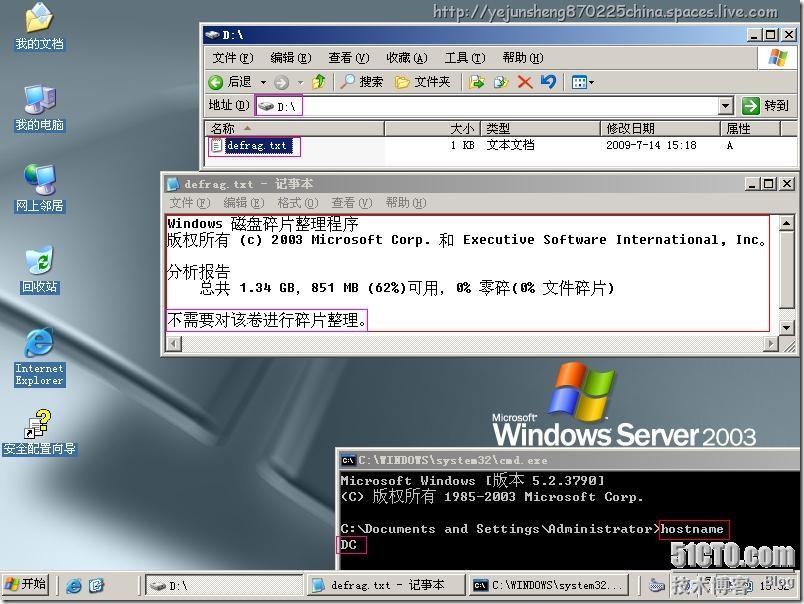This screenshot has height=604, width=804.
Task: Click the 2009-7-14 15:18 date cell
Action: (651, 145)
